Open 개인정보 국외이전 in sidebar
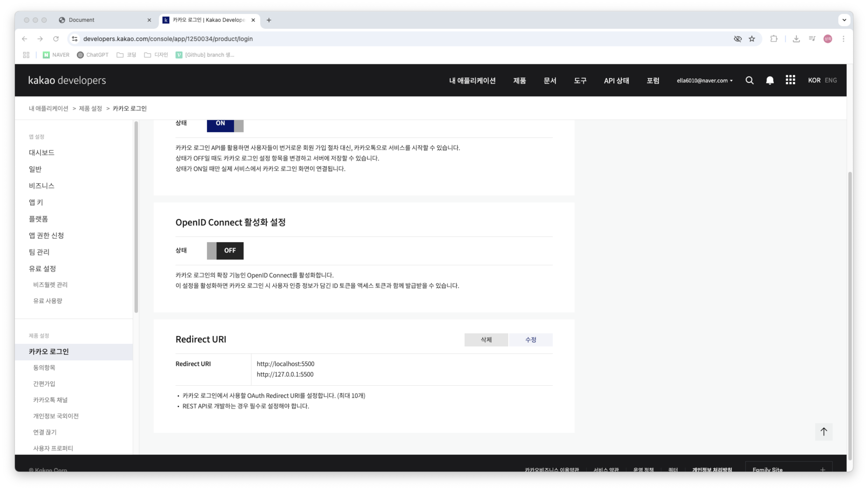This screenshot has height=490, width=868. point(56,416)
